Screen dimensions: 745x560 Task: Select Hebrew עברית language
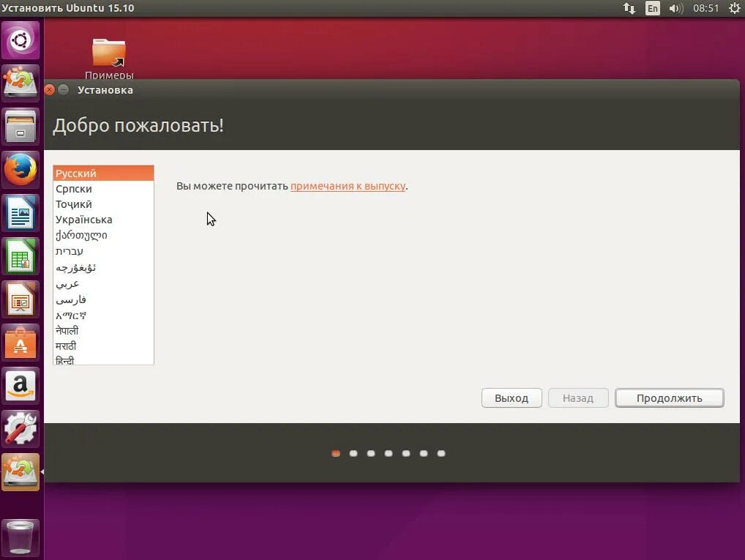pos(104,251)
